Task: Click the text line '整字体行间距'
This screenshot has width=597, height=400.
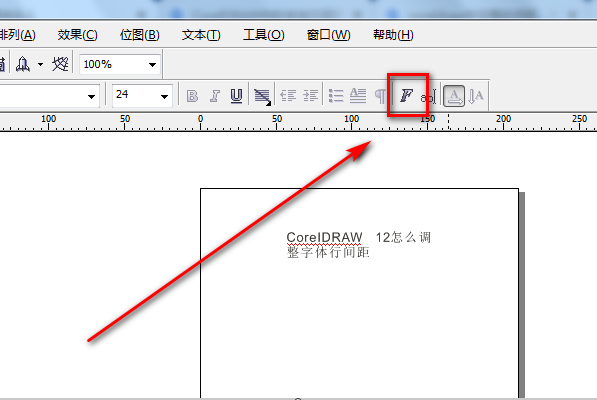Action: pyautogui.click(x=328, y=252)
